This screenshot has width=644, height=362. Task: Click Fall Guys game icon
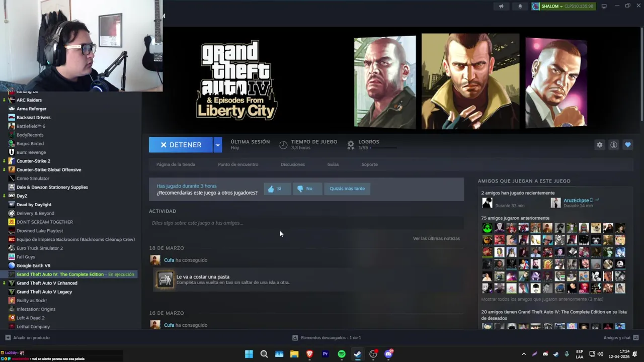point(12,257)
